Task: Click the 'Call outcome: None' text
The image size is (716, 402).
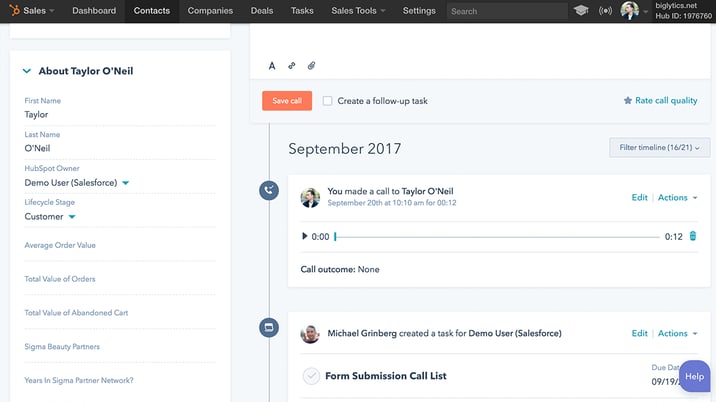Action: click(x=340, y=270)
